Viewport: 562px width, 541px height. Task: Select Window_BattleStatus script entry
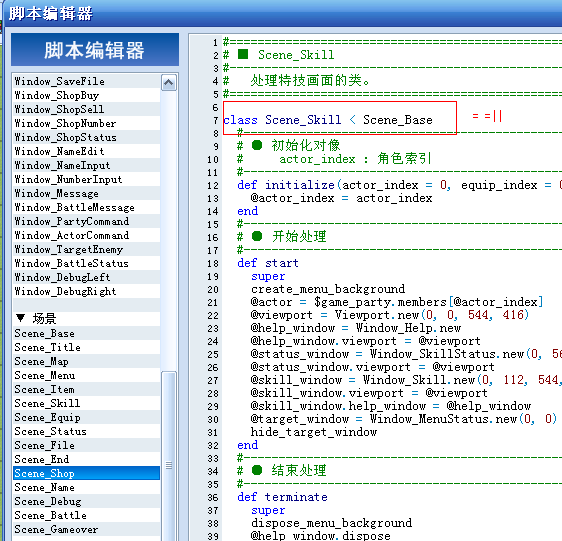coord(86,263)
